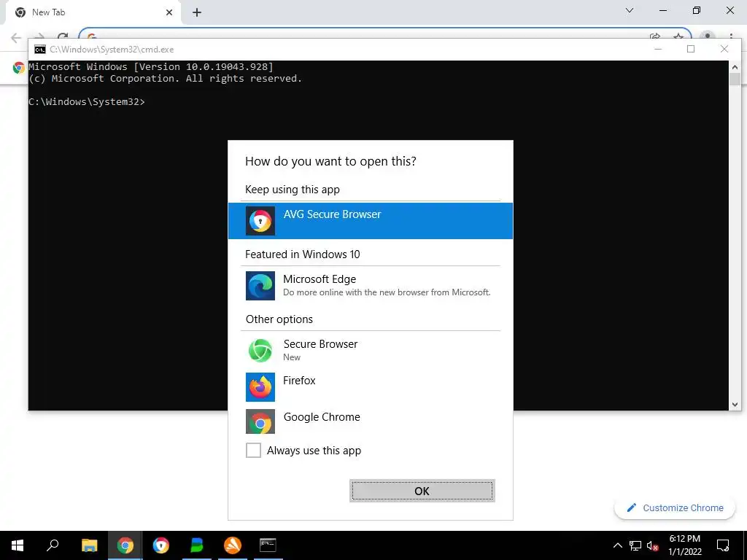747x560 pixels.
Task: Show hidden system tray icons
Action: coord(617,545)
